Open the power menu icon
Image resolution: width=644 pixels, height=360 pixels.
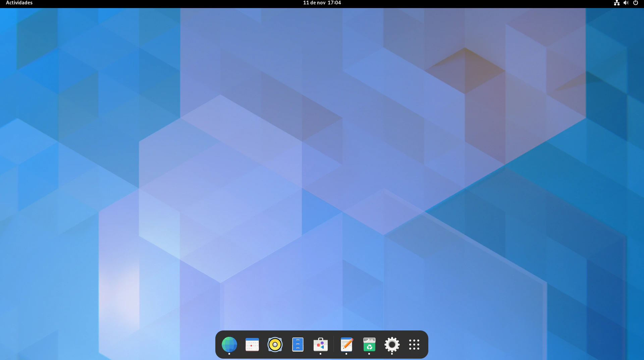click(635, 3)
